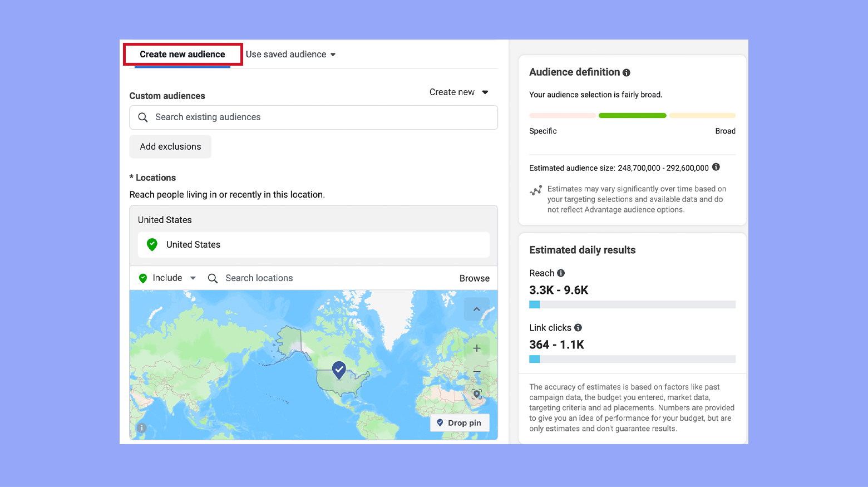Click the magnifier in Search locations field
Screen dimensions: 868x487
(x=213, y=278)
